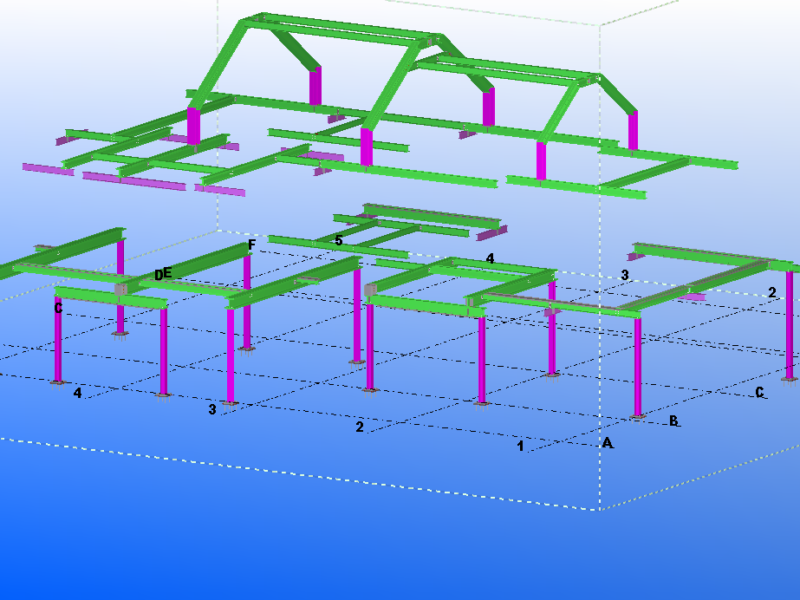This screenshot has width=800, height=600.
Task: Select grid label F
Action: point(252,245)
